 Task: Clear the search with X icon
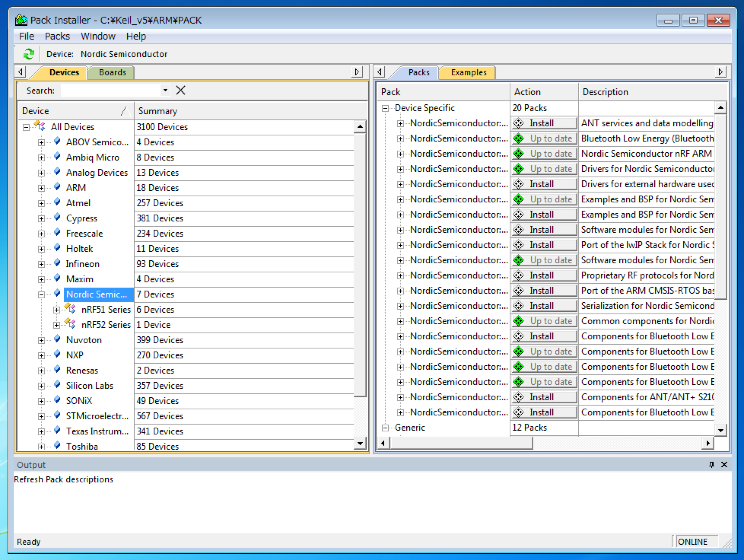[181, 90]
